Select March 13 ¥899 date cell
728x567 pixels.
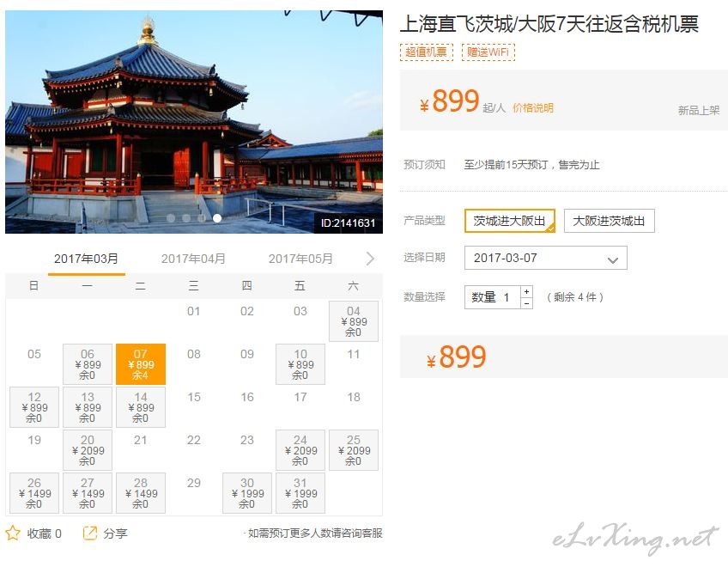tap(88, 407)
